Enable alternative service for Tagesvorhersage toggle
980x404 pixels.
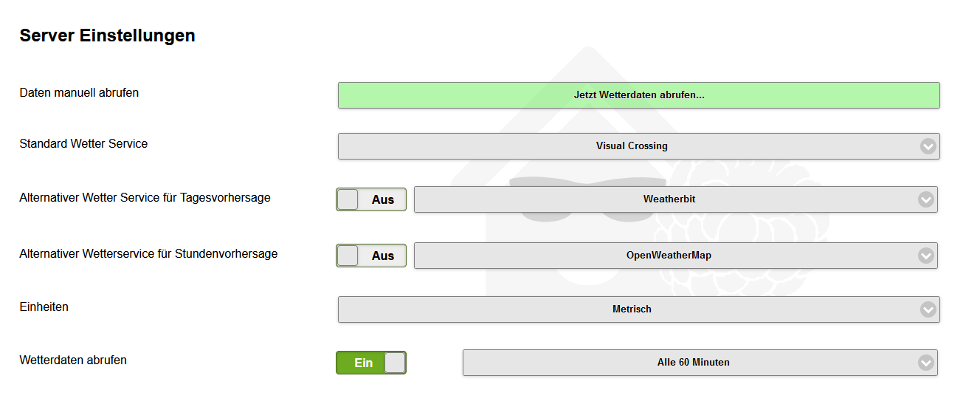click(x=370, y=199)
